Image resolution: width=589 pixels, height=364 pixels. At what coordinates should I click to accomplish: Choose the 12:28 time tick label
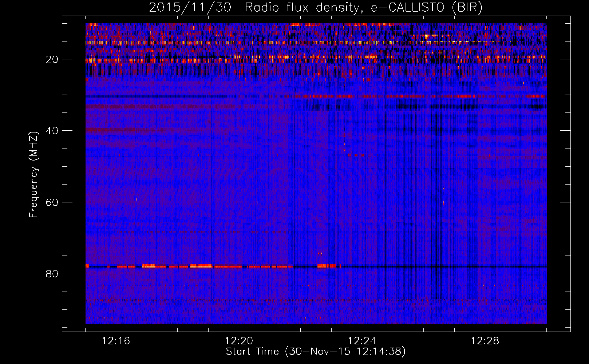(485, 341)
